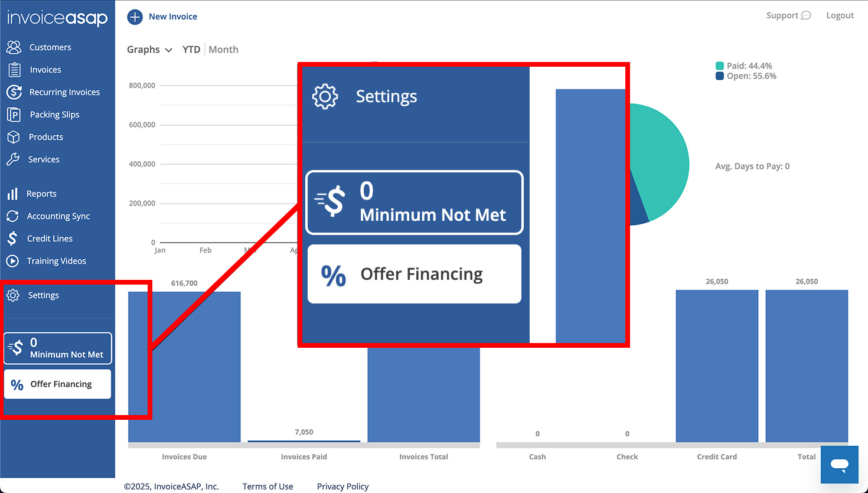Image resolution: width=868 pixels, height=493 pixels.
Task: Open Packing Slips page
Action: pyautogui.click(x=54, y=115)
